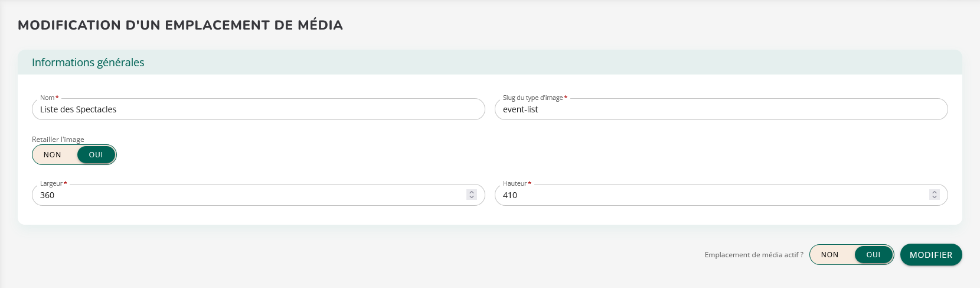The height and width of the screenshot is (288, 980).
Task: Click the Emplacement de média actif label
Action: pos(754,255)
